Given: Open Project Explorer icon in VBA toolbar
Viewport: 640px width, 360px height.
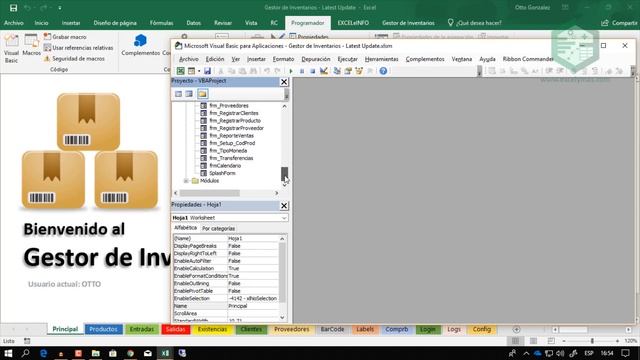Looking at the screenshot, I should (x=337, y=71).
